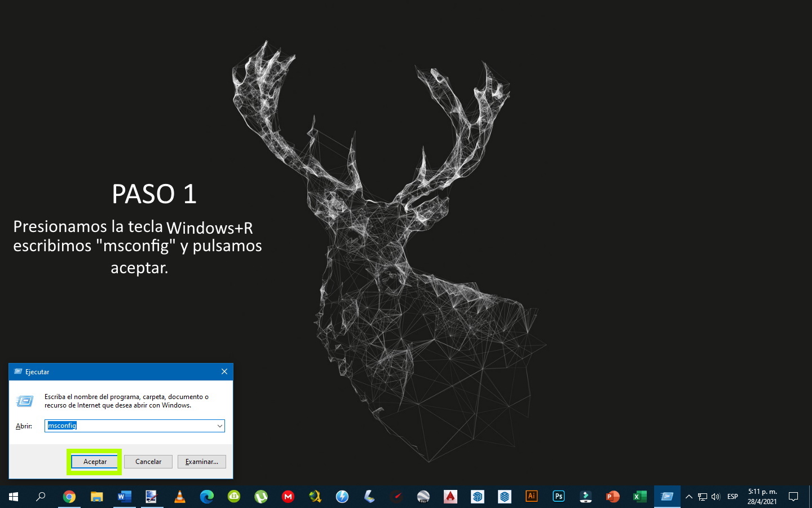Open Wondershare Filmora taskbar icon
812x508 pixels.
[x=586, y=497]
